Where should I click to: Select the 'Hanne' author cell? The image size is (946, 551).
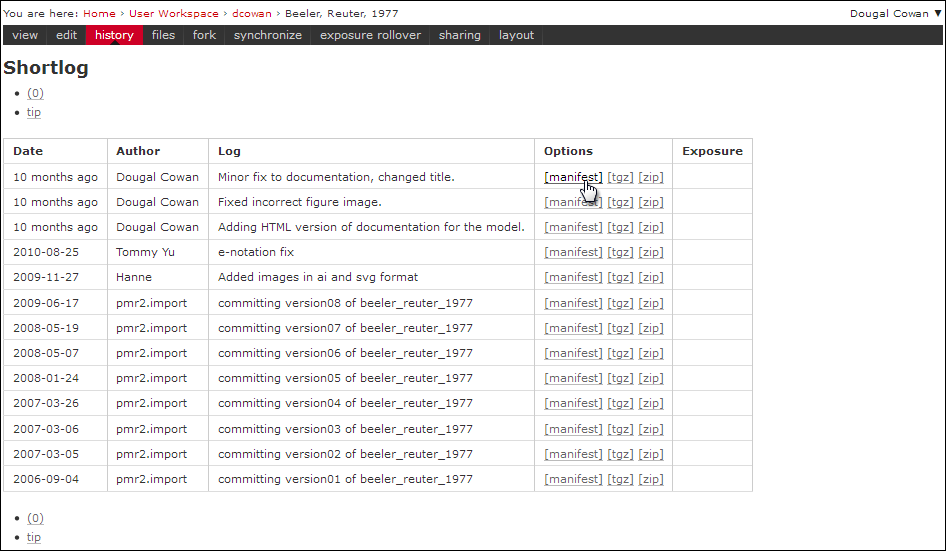(x=158, y=277)
